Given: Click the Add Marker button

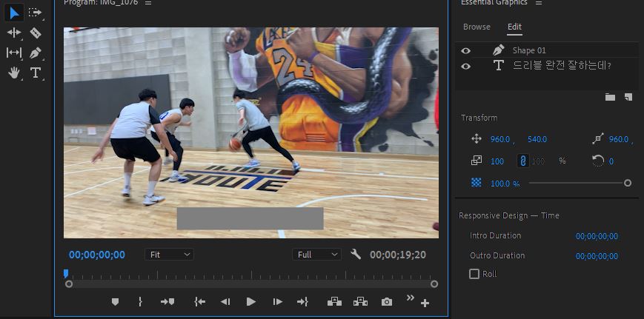Looking at the screenshot, I should 115,302.
